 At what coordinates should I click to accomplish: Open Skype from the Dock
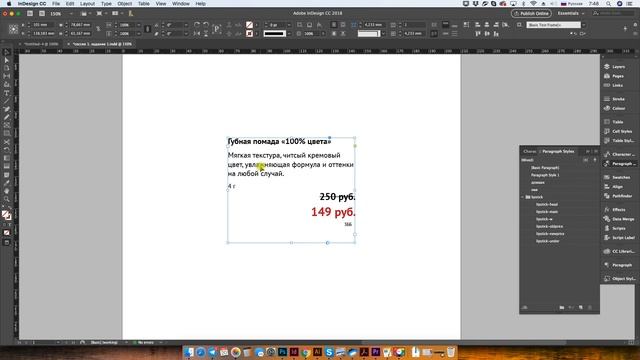tap(329, 351)
